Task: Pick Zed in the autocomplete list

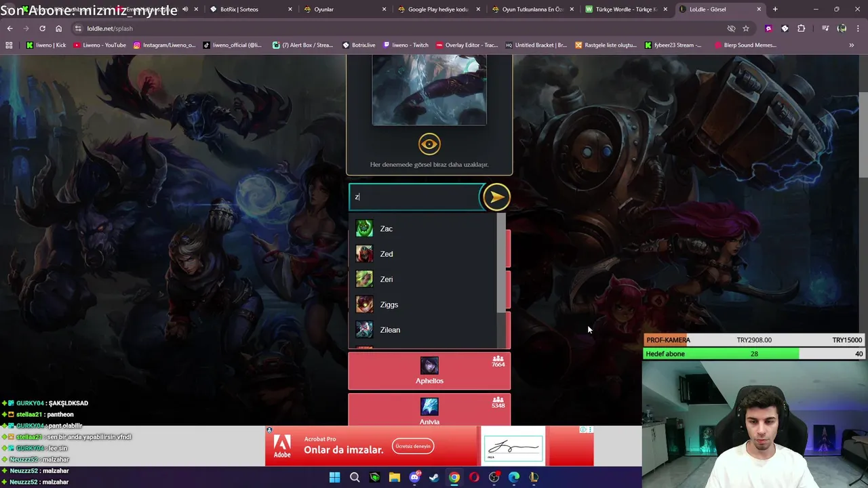Action: pyautogui.click(x=423, y=254)
